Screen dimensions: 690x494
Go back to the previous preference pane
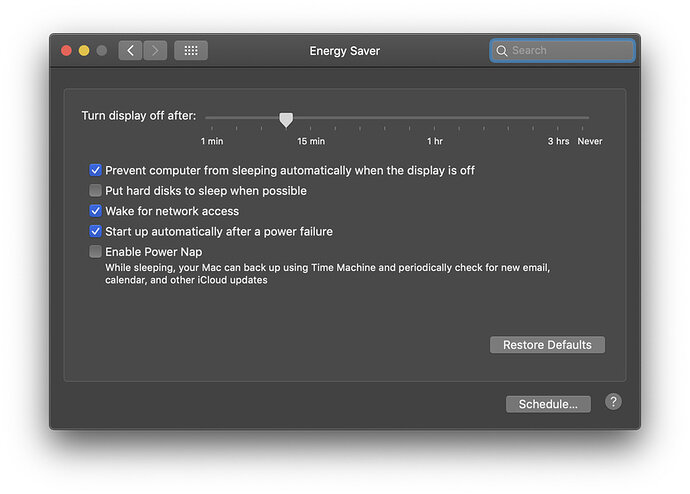pos(130,50)
